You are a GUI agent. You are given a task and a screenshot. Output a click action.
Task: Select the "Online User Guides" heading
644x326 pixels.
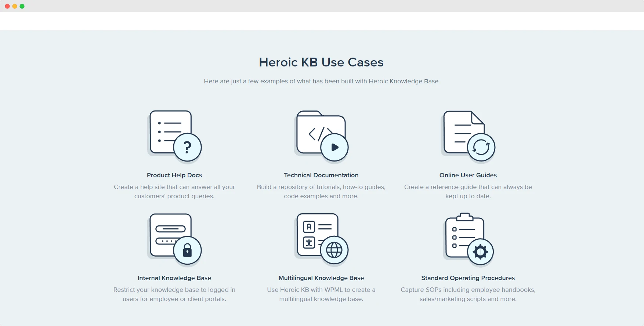pyautogui.click(x=468, y=175)
